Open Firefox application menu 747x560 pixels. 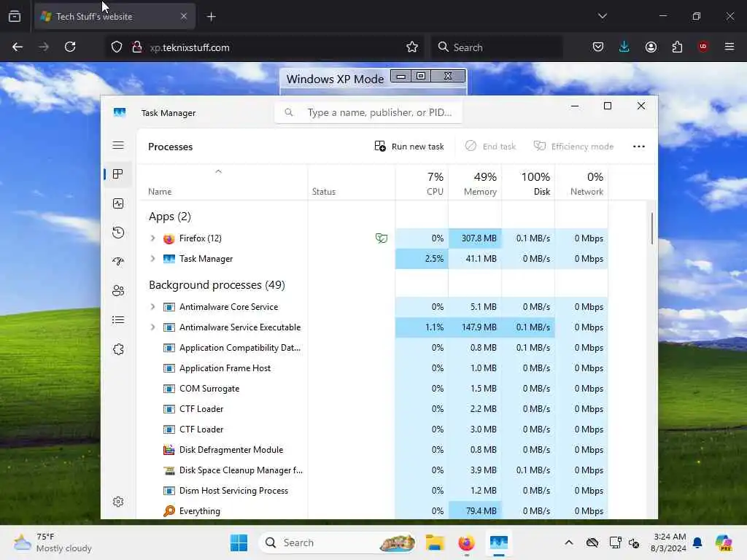click(729, 47)
